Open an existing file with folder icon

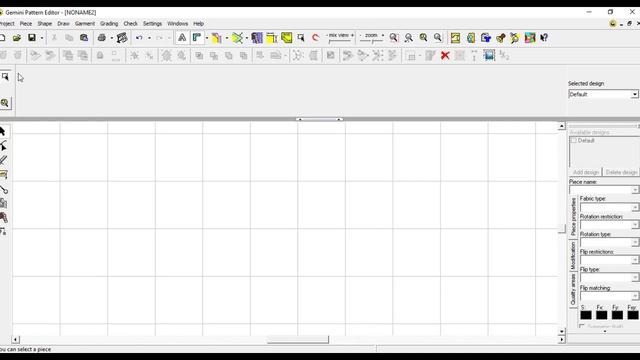[x=17, y=38]
